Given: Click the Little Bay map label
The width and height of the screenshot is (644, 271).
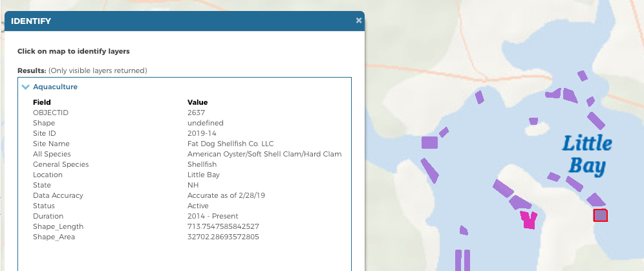Looking at the screenshot, I should 587,155.
